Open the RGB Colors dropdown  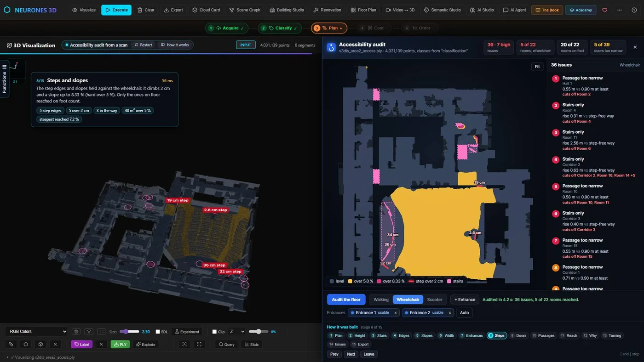pyautogui.click(x=37, y=332)
